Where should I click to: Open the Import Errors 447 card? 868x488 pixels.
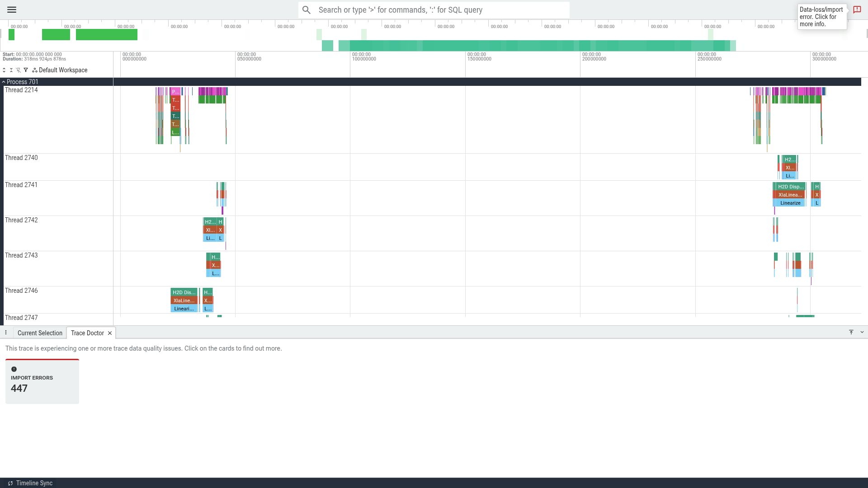[42, 381]
